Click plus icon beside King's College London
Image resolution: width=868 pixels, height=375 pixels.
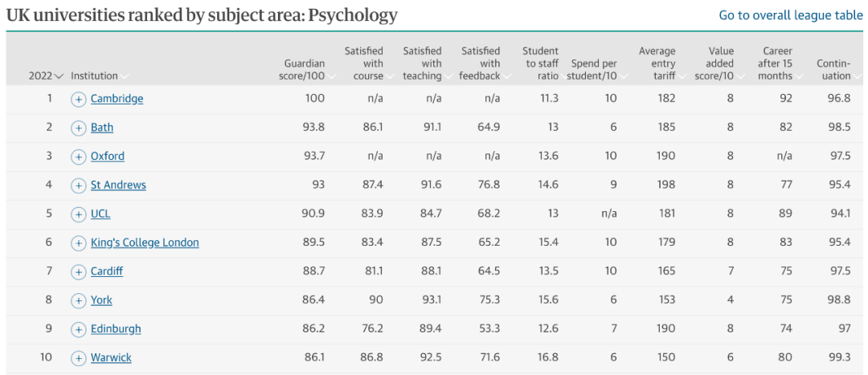coord(79,243)
